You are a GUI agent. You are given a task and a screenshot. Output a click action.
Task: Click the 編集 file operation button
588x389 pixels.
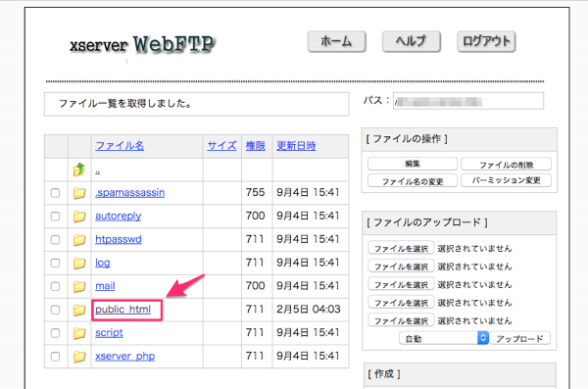pyautogui.click(x=413, y=164)
